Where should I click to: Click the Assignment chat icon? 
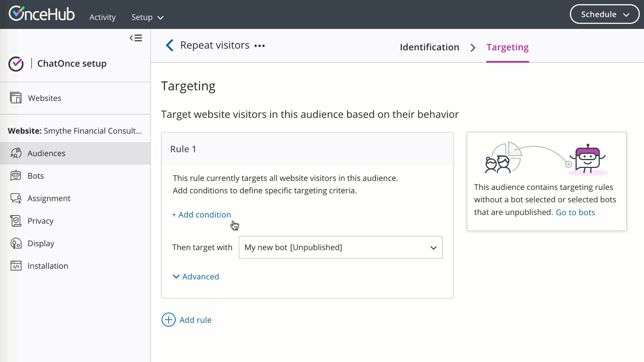point(16,198)
